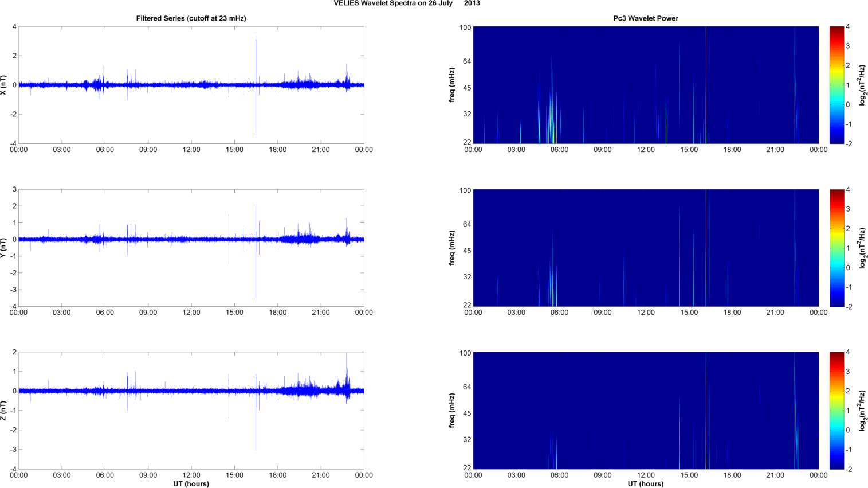Select the 'X (nT)' axis label
This screenshot has width=868, height=488.
(x=4, y=85)
